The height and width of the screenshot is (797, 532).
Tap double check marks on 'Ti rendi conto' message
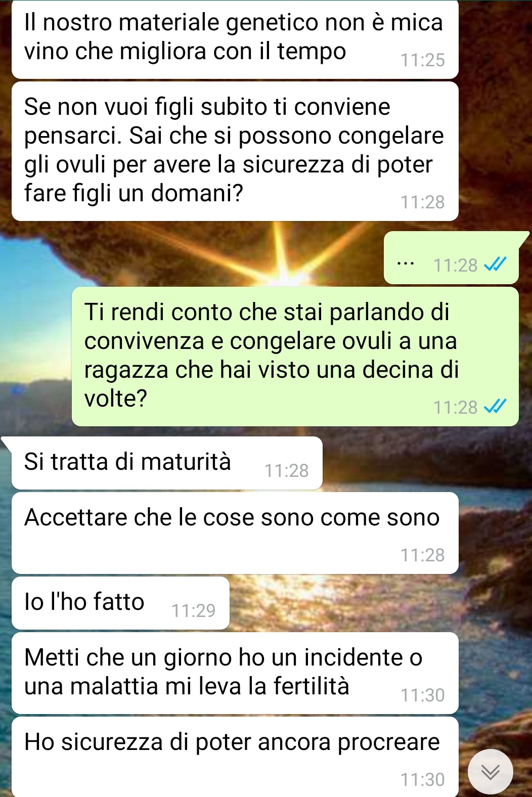[495, 407]
